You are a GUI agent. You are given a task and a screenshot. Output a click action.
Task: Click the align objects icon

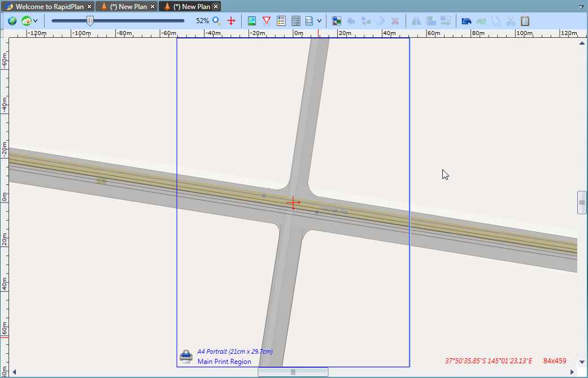(x=431, y=21)
